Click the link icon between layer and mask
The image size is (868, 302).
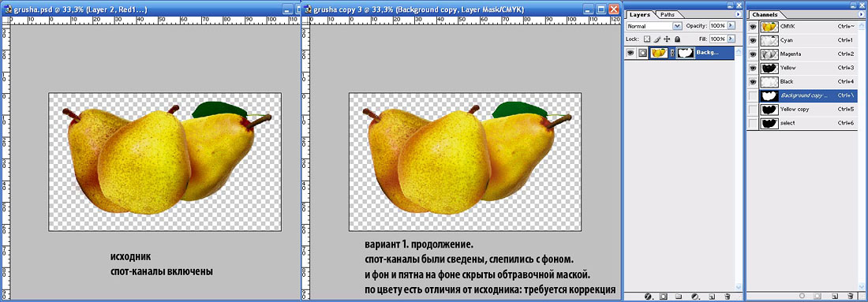click(672, 53)
